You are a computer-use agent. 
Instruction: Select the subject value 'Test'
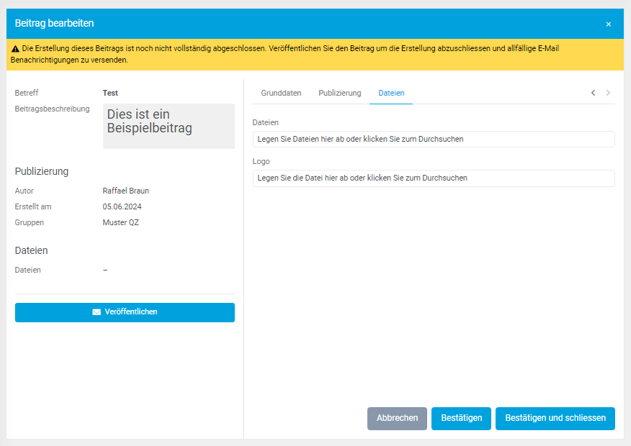(110, 93)
